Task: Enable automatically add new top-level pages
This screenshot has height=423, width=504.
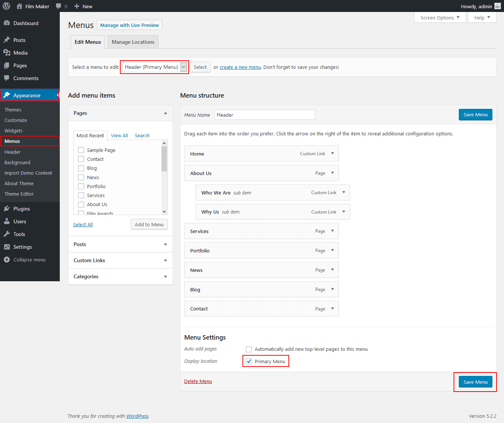Action: pos(249,349)
